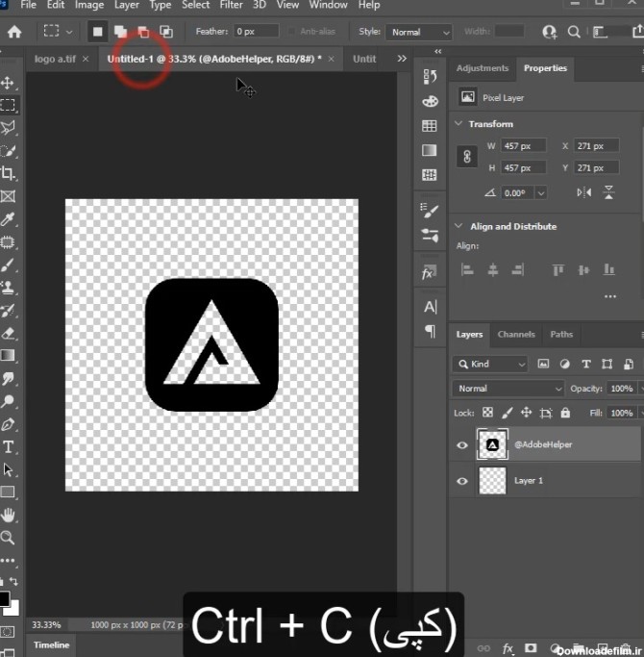The height and width of the screenshot is (657, 644).
Task: Open marquee tool preset picker arrow
Action: (x=69, y=32)
